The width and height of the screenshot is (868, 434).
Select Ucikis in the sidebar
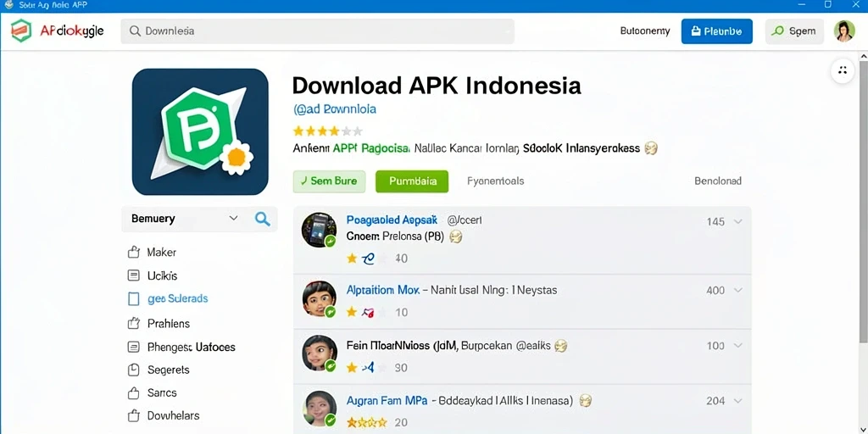tap(162, 275)
